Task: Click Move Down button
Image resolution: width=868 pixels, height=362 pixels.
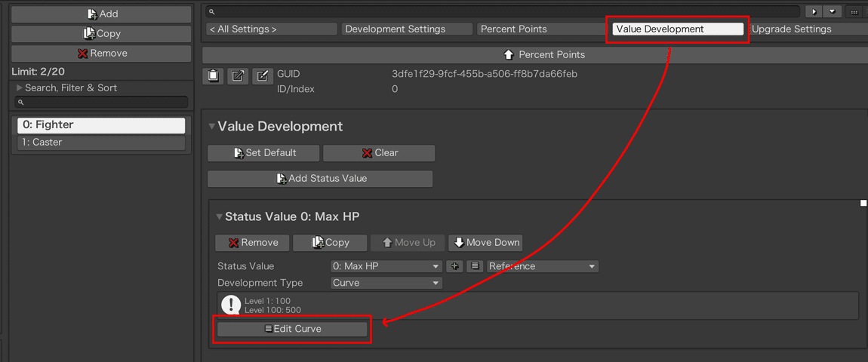Action: (485, 242)
